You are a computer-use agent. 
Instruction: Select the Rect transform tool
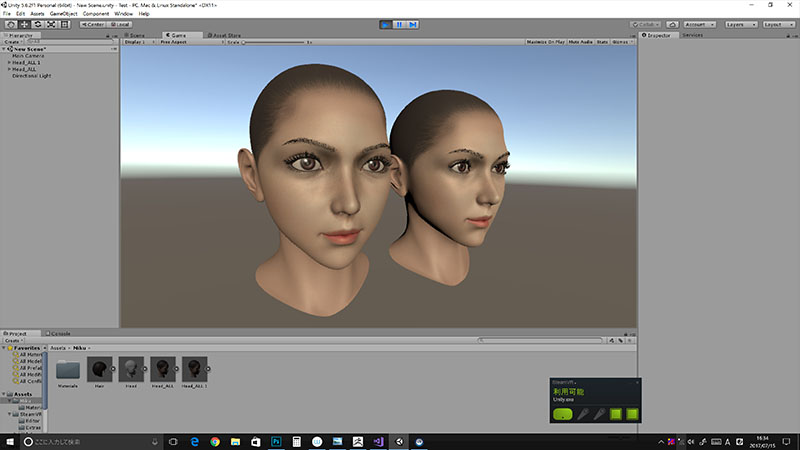point(65,24)
